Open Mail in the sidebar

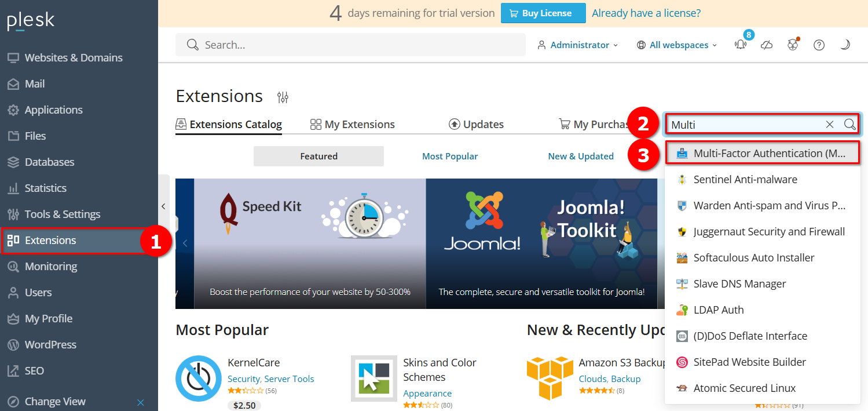click(34, 83)
